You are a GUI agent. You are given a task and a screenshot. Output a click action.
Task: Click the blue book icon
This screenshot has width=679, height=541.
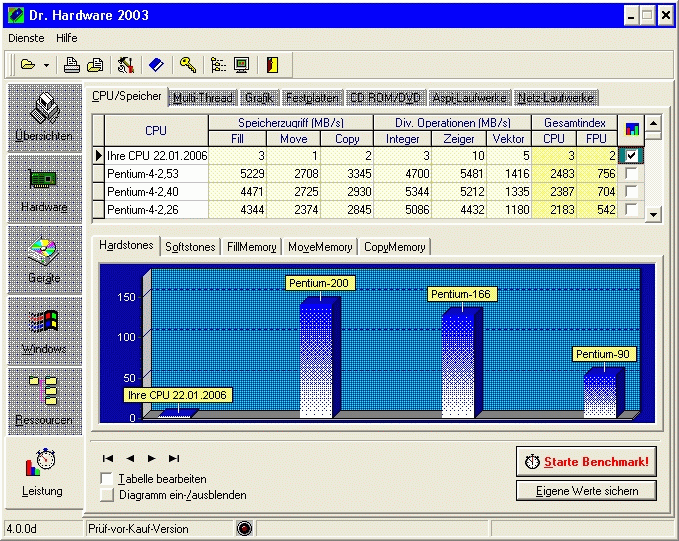coord(156,65)
